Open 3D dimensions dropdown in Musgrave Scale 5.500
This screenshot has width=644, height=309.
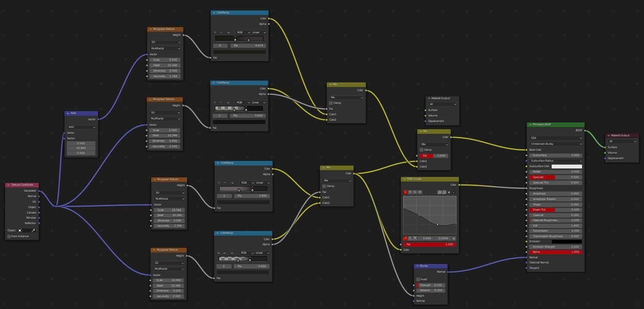pos(165,43)
